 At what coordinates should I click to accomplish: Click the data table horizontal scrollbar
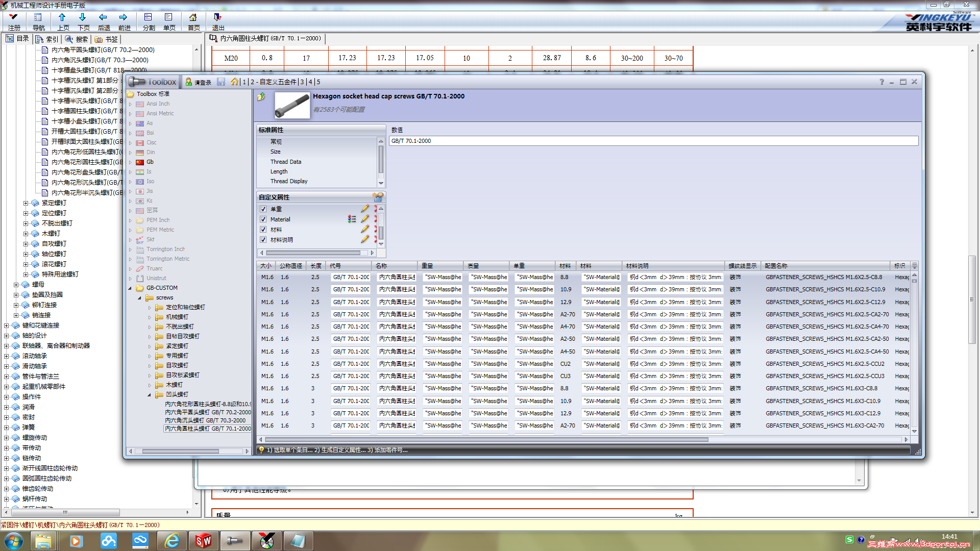pos(486,439)
